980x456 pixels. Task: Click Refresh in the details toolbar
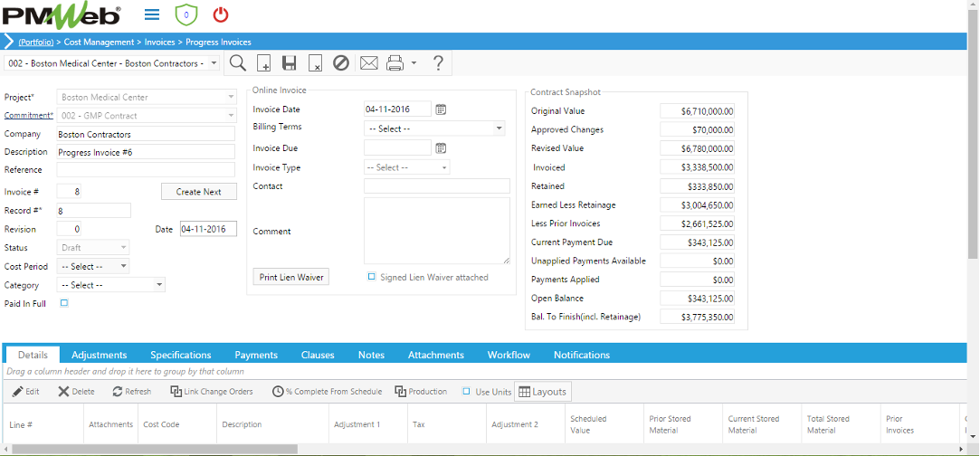132,392
